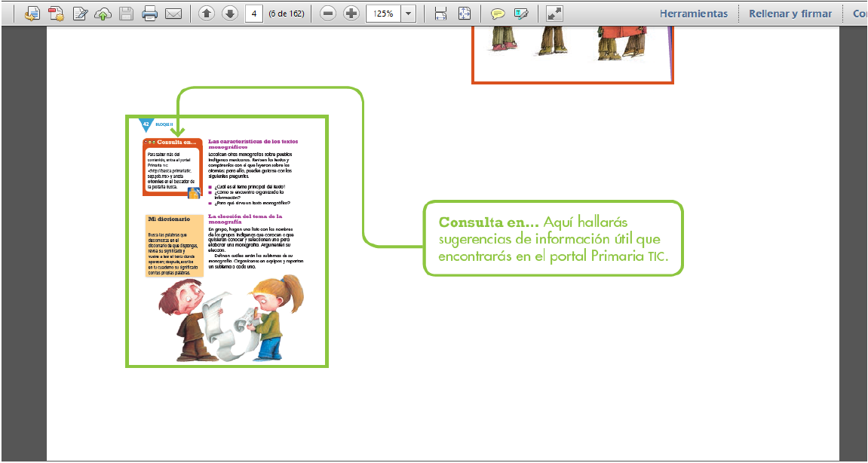Click the Save file floppy icon
The image size is (868, 463).
126,14
